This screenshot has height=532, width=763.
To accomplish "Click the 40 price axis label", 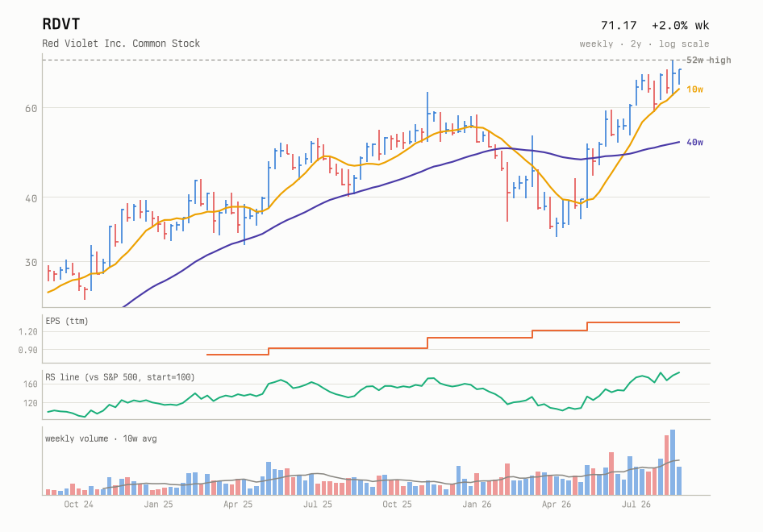I will tap(31, 198).
